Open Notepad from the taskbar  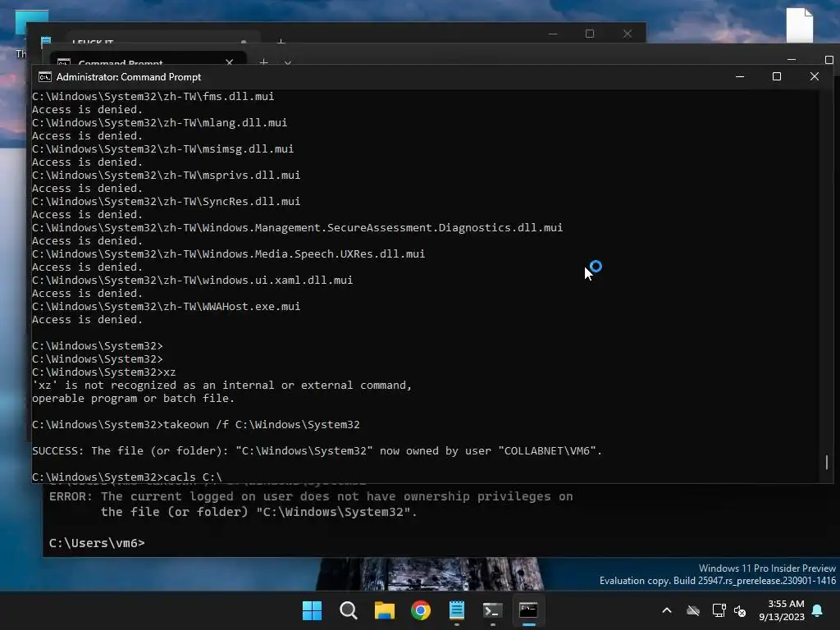click(x=456, y=610)
